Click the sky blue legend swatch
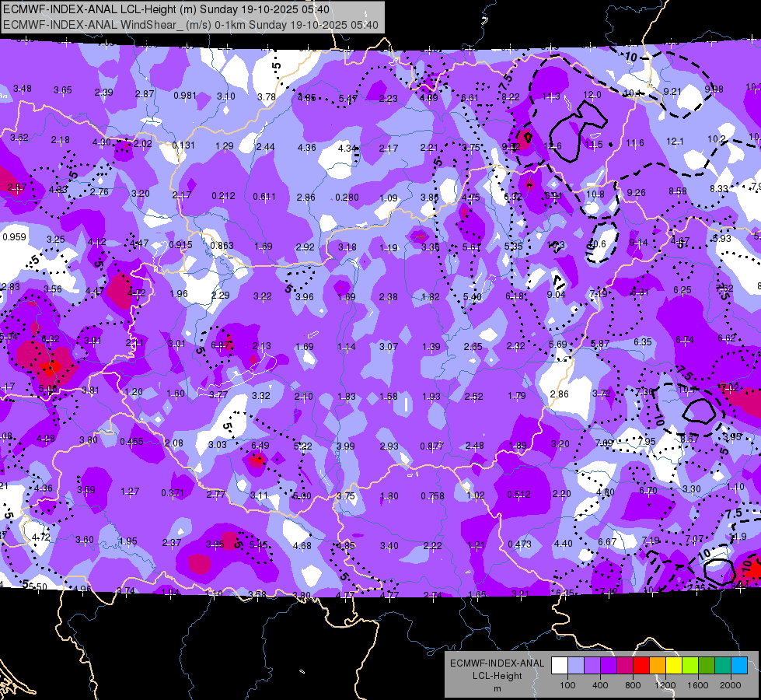761x700 pixels. [x=739, y=666]
